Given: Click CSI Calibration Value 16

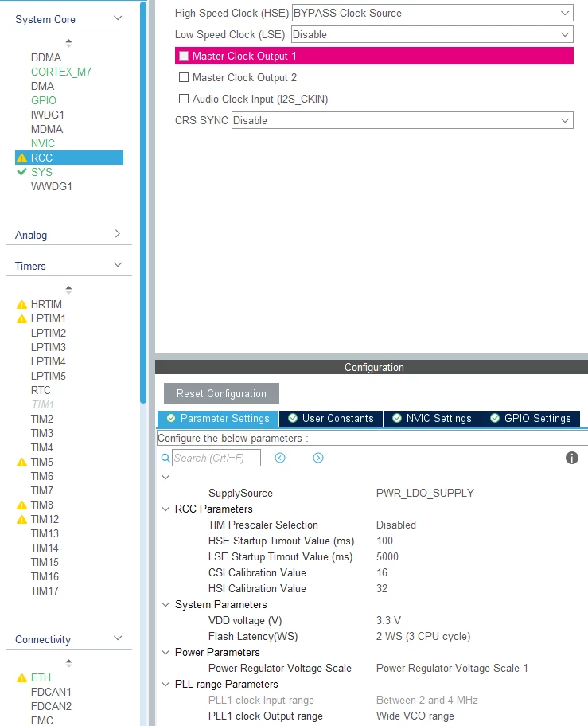Looking at the screenshot, I should [382, 572].
